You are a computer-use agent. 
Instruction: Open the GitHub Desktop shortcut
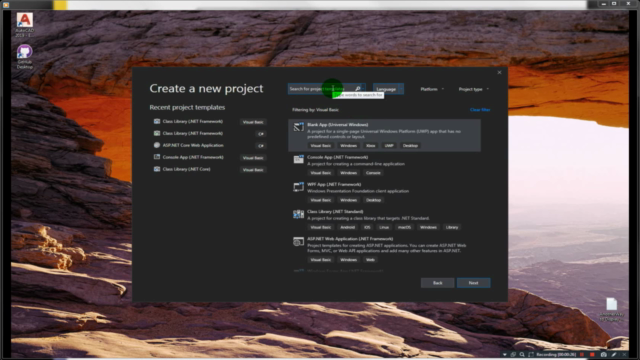pyautogui.click(x=24, y=56)
